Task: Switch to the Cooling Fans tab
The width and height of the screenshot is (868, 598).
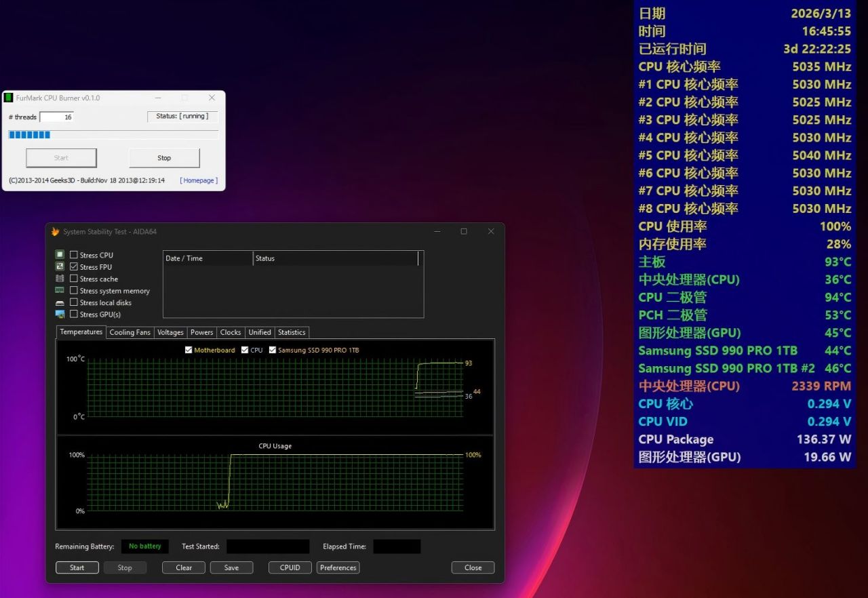Action: coord(130,332)
